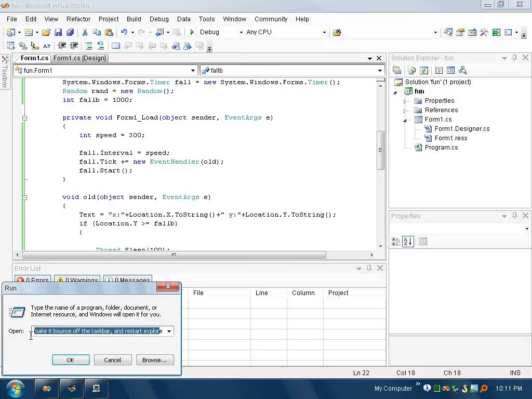Collapse the old method outline

(24, 197)
